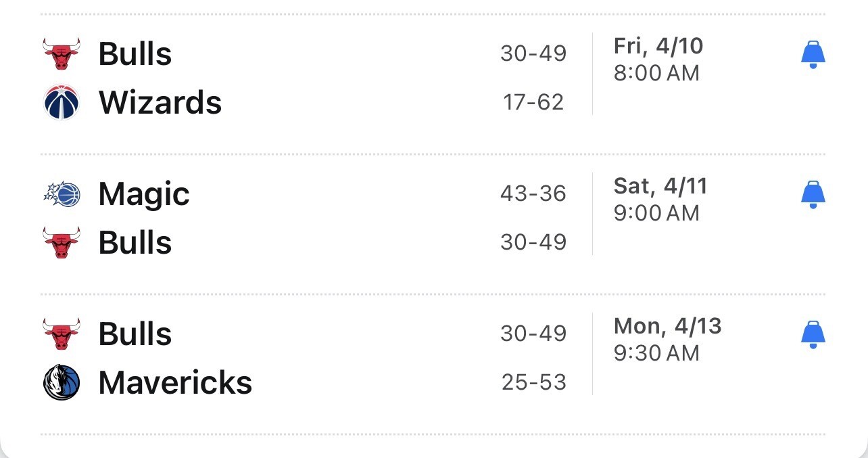The height and width of the screenshot is (458, 868).
Task: Click the Bulls logo in the Saturday game
Action: (62, 242)
